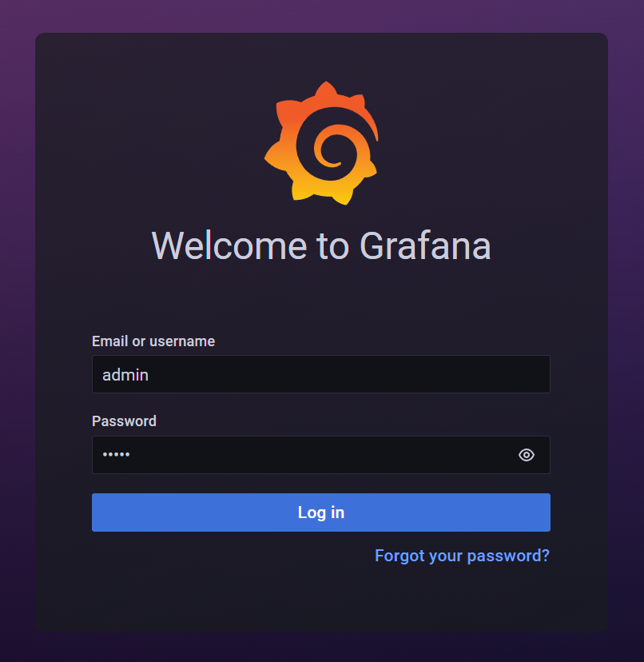Place the cursor after admin in the username box

point(150,375)
